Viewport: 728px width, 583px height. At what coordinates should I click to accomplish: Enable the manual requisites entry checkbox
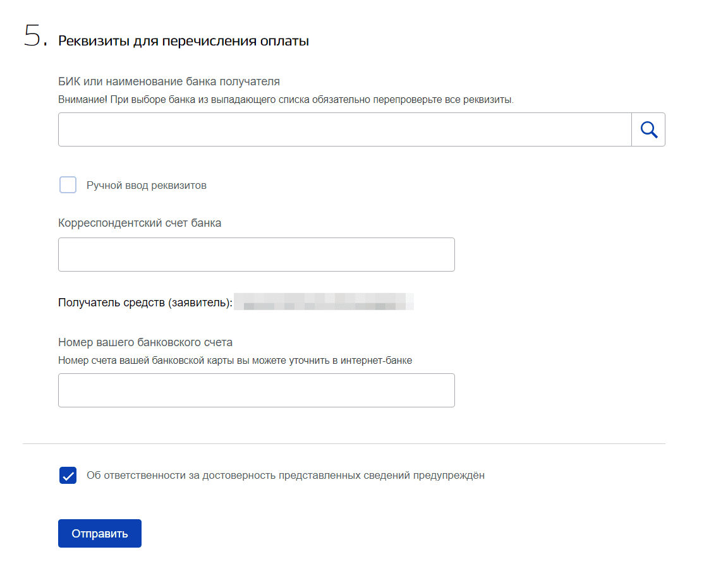pyautogui.click(x=68, y=185)
